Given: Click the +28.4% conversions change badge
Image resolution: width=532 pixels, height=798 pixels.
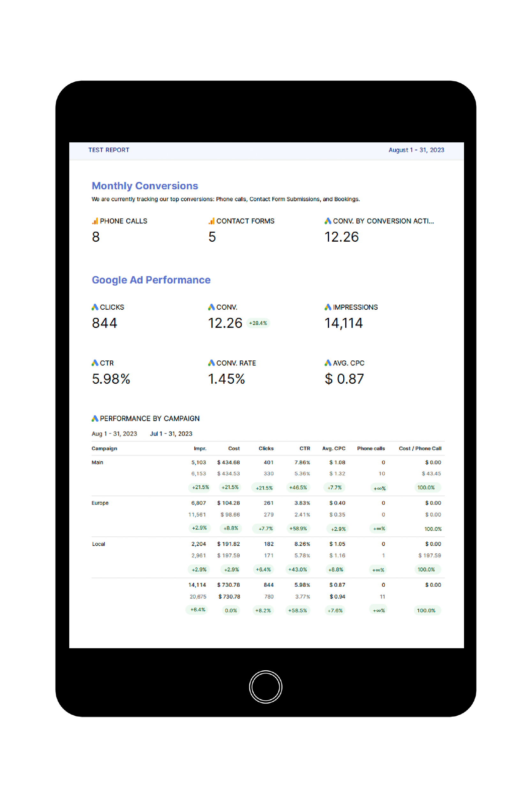Looking at the screenshot, I should pos(258,323).
